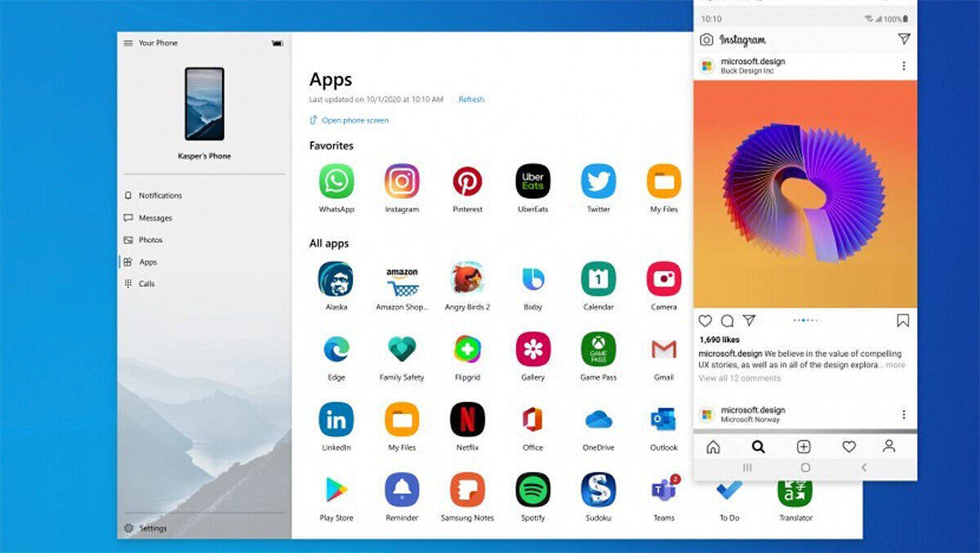Launch the Translator app
Image resolution: width=980 pixels, height=553 pixels.
[x=795, y=493]
